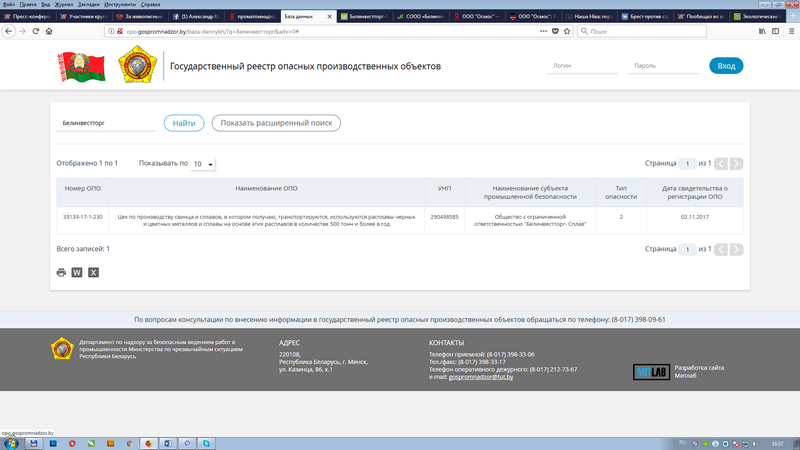
Task: Click the blue 'Вход' login button
Action: (726, 66)
